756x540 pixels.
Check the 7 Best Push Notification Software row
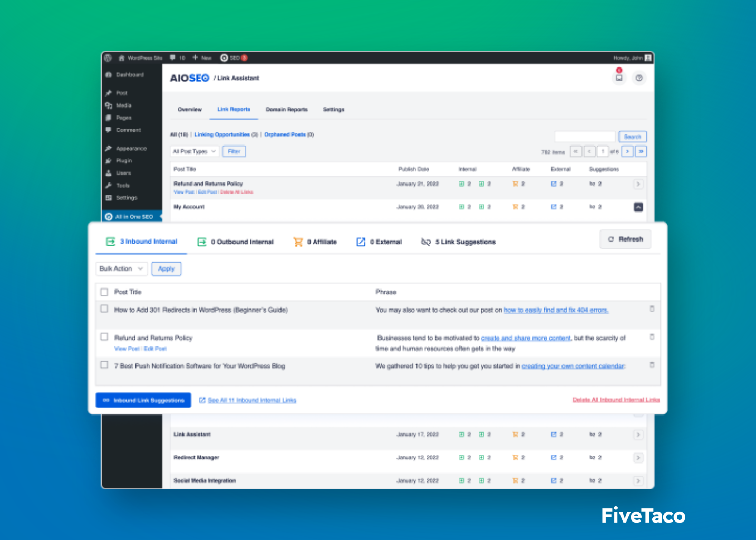pyautogui.click(x=104, y=365)
